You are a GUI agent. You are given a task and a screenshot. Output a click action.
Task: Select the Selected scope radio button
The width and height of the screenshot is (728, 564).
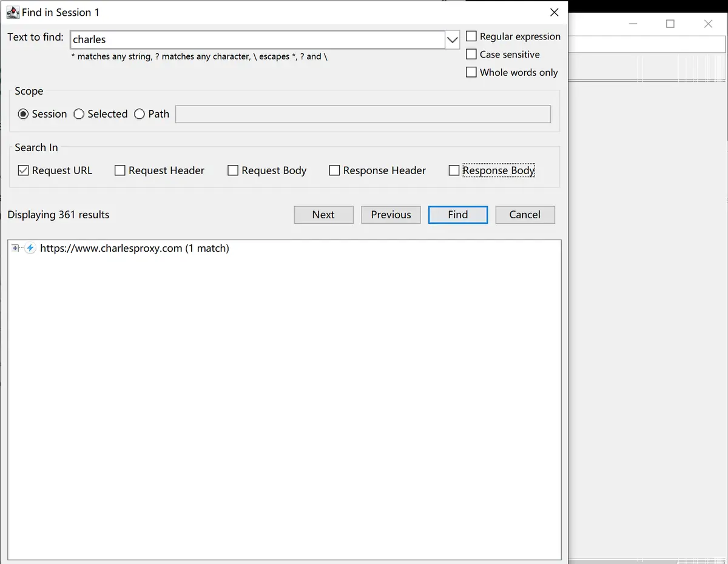(x=79, y=114)
